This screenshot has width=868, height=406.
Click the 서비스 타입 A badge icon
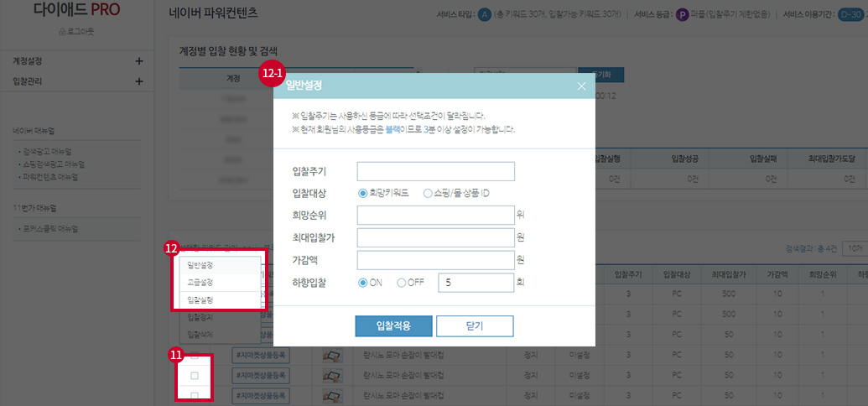[x=485, y=14]
